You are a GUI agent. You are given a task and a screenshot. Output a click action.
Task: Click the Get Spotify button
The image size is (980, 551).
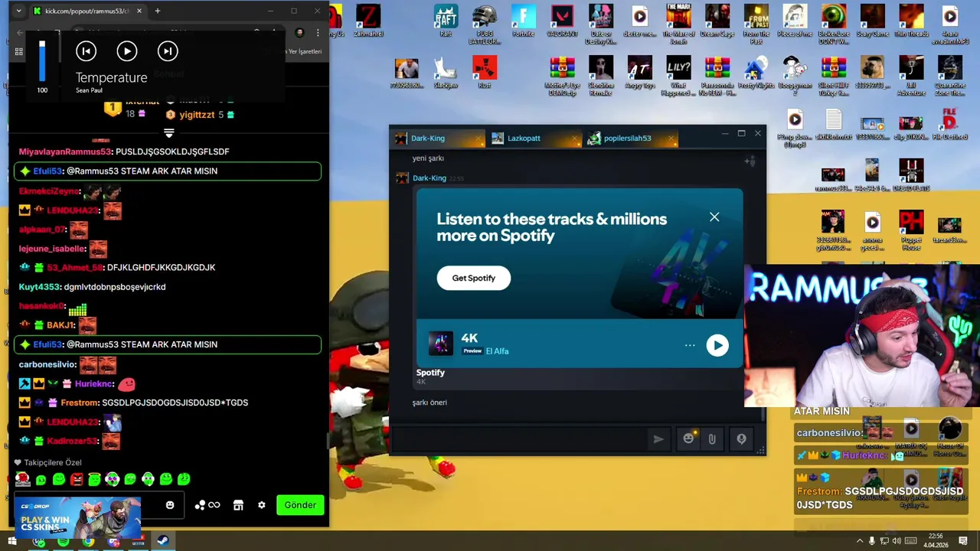(473, 278)
